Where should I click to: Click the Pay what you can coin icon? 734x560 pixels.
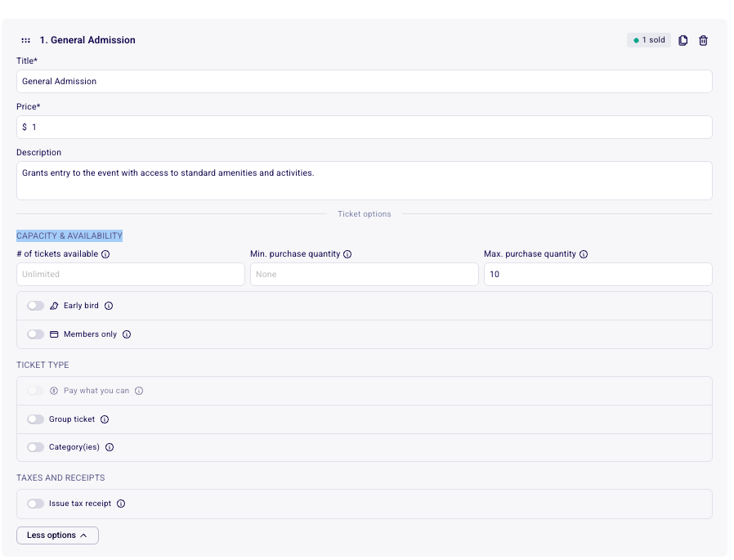[x=54, y=391]
